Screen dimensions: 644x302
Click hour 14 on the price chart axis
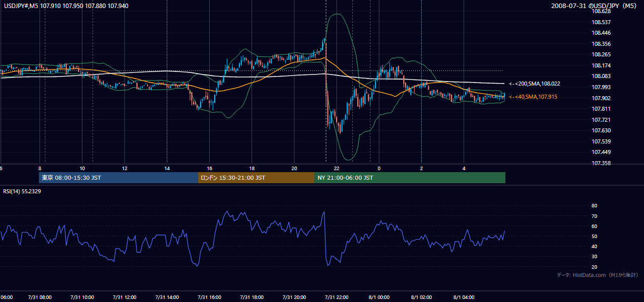click(167, 168)
